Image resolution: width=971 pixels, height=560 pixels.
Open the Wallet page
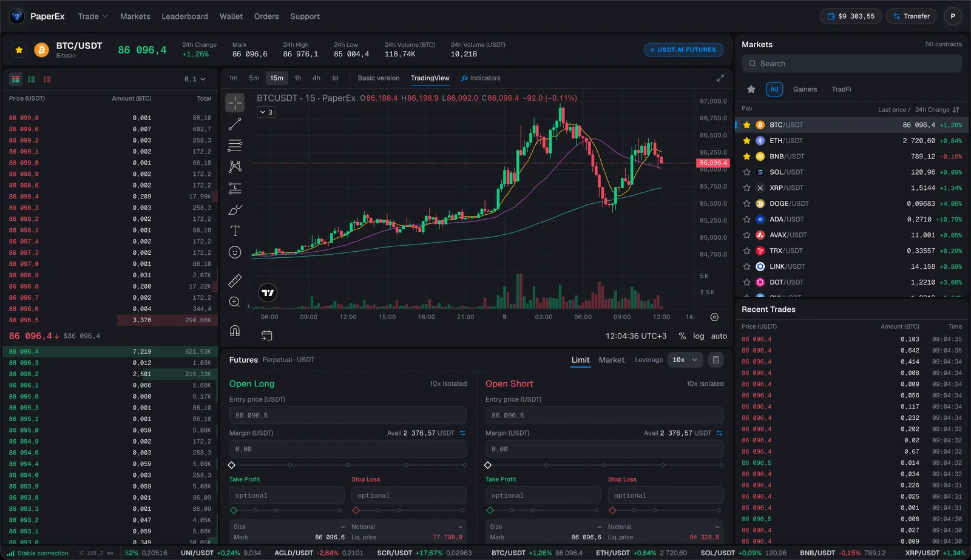pos(231,16)
